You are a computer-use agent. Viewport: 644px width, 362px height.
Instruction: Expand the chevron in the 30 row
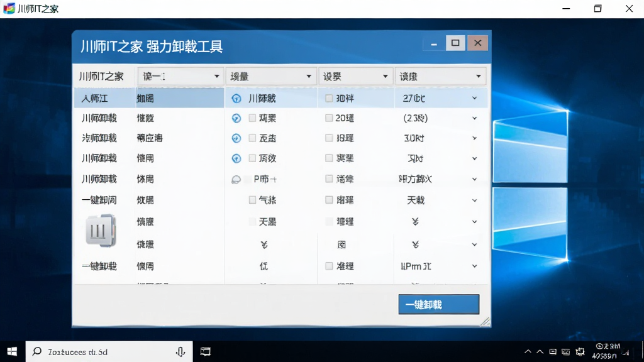click(474, 138)
